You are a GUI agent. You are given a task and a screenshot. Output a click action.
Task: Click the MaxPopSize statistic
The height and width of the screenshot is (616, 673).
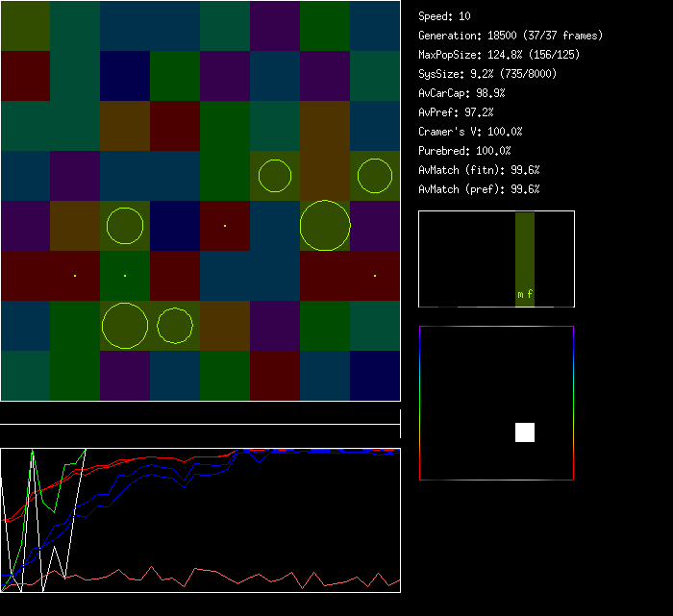click(x=499, y=55)
